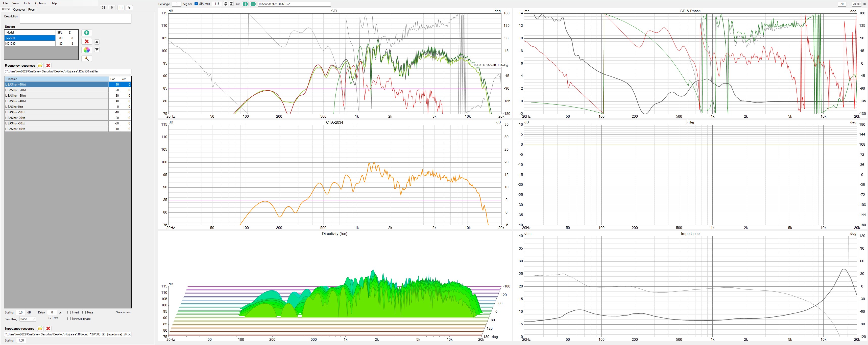Viewport: 868px width, 345px height.
Task: Remove overlay with green minus button
Action: pyautogui.click(x=253, y=4)
